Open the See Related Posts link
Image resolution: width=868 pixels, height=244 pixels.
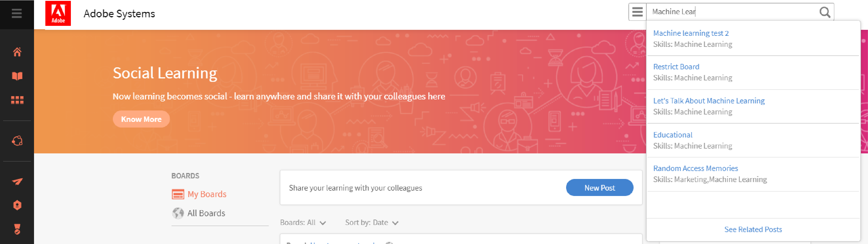click(x=753, y=230)
